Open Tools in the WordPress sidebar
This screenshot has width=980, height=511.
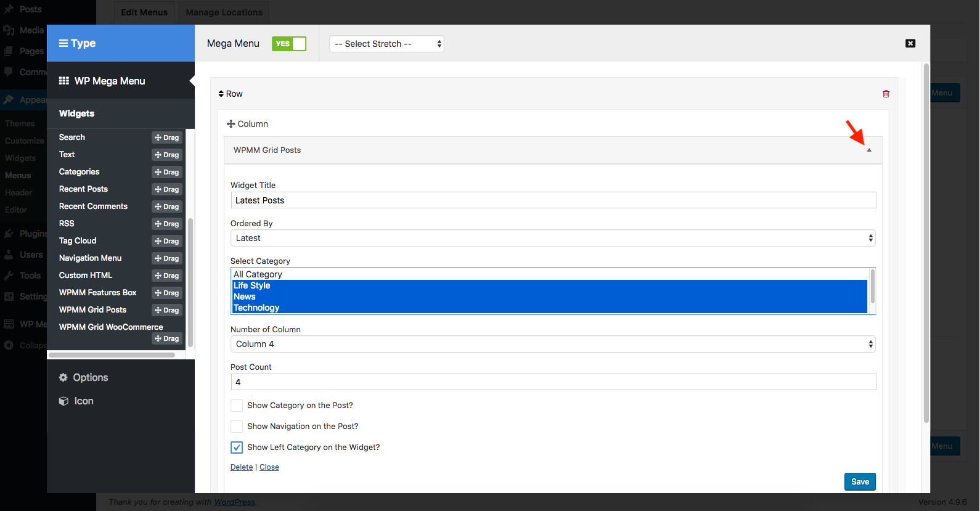[30, 276]
